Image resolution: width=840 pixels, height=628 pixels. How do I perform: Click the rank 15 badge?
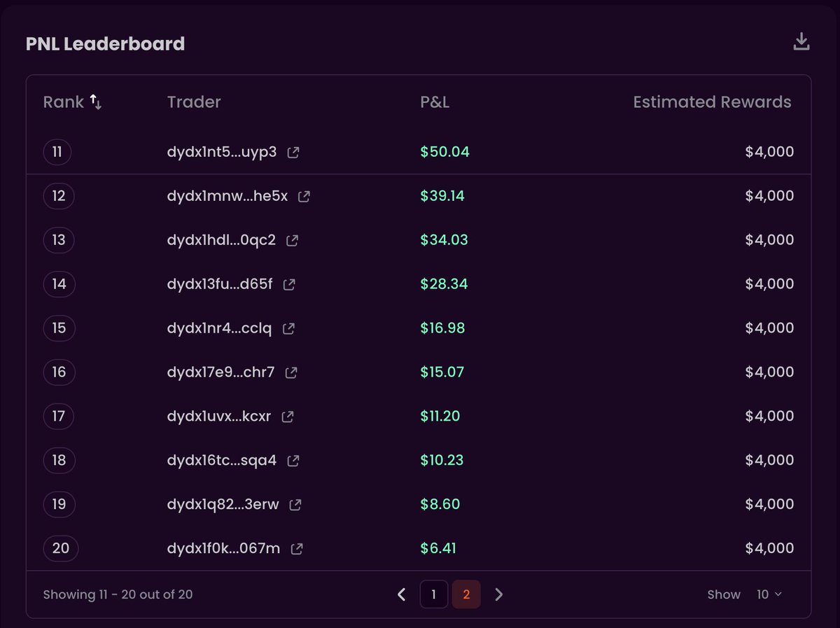(59, 328)
